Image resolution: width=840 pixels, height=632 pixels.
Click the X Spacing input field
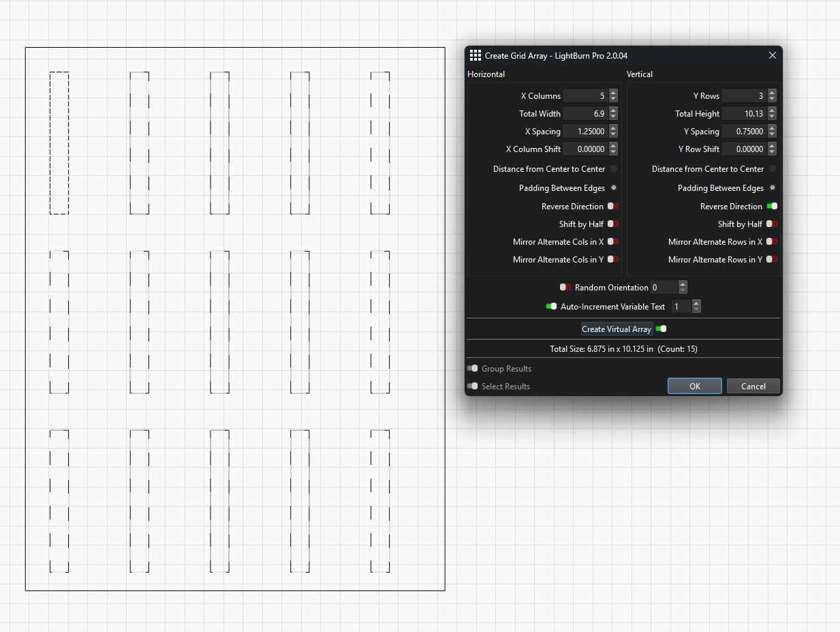[584, 132]
